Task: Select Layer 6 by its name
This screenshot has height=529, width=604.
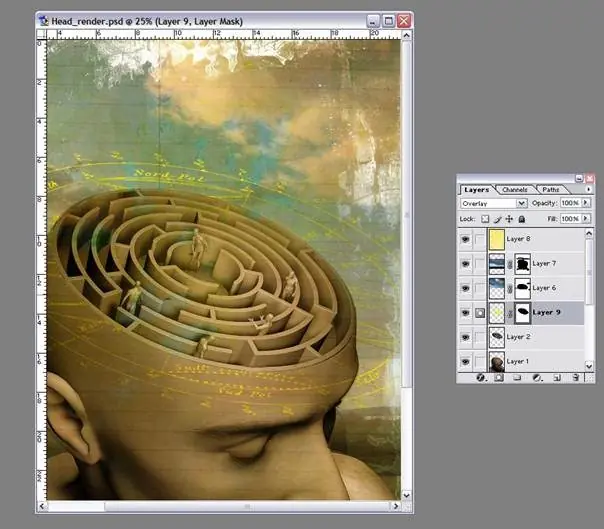Action: tap(545, 288)
